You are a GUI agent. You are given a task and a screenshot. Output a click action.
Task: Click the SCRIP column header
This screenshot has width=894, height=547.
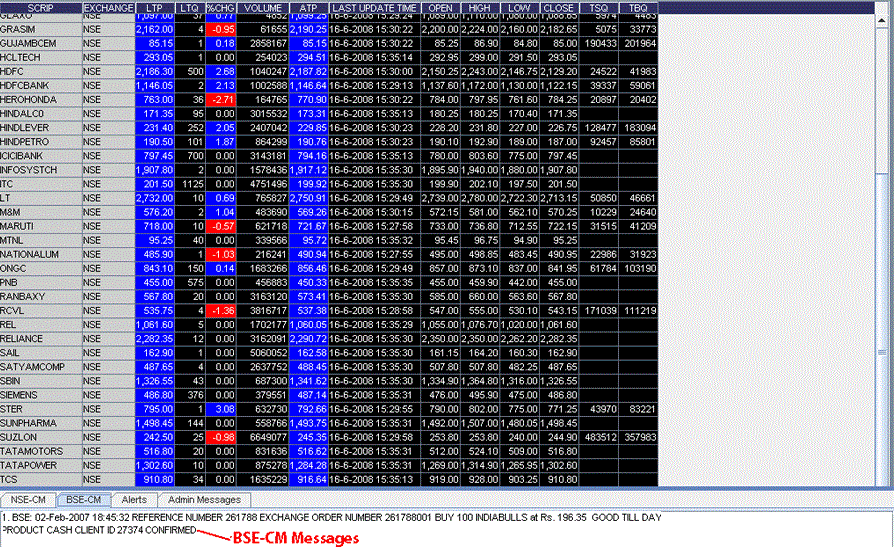(40, 7)
